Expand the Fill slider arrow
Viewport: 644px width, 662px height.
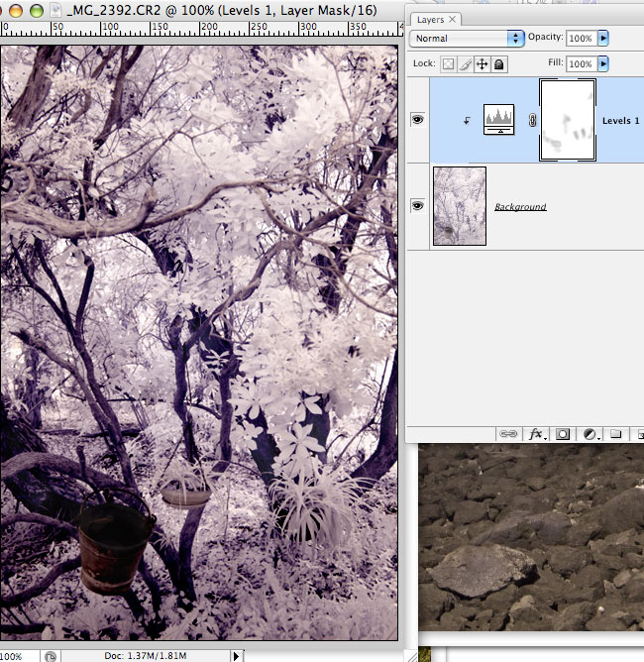point(603,64)
